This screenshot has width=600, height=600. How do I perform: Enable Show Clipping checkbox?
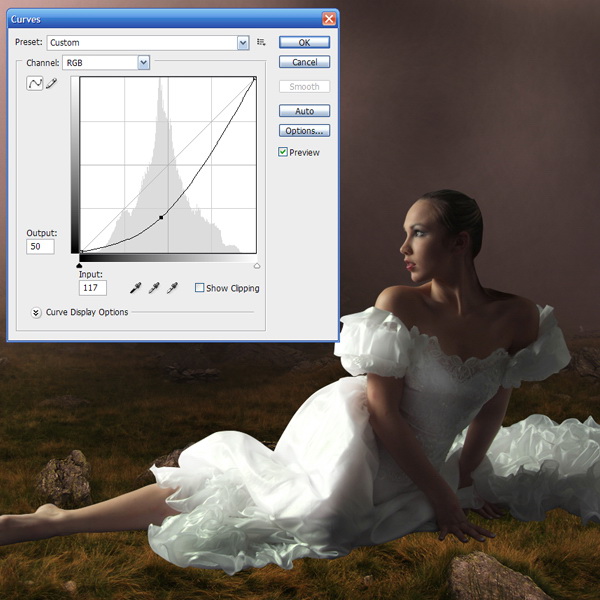point(199,288)
